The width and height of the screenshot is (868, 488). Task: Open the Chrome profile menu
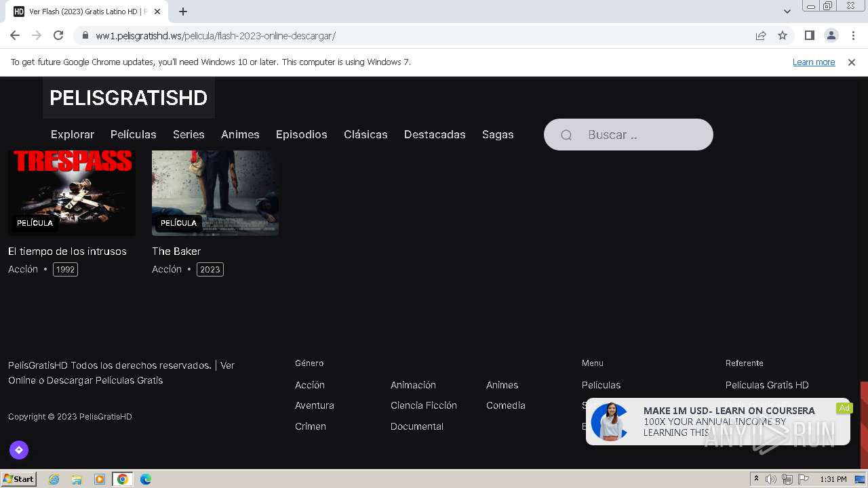tap(831, 35)
